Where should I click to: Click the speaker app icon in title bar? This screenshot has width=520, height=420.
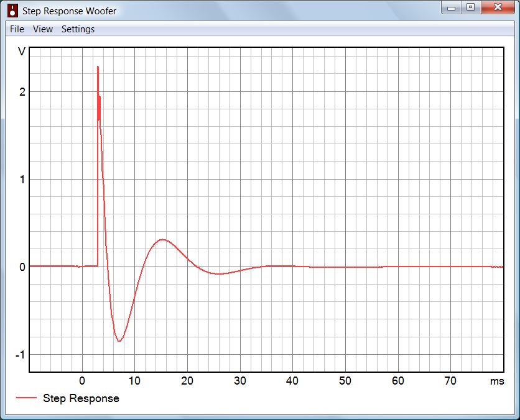12,11
